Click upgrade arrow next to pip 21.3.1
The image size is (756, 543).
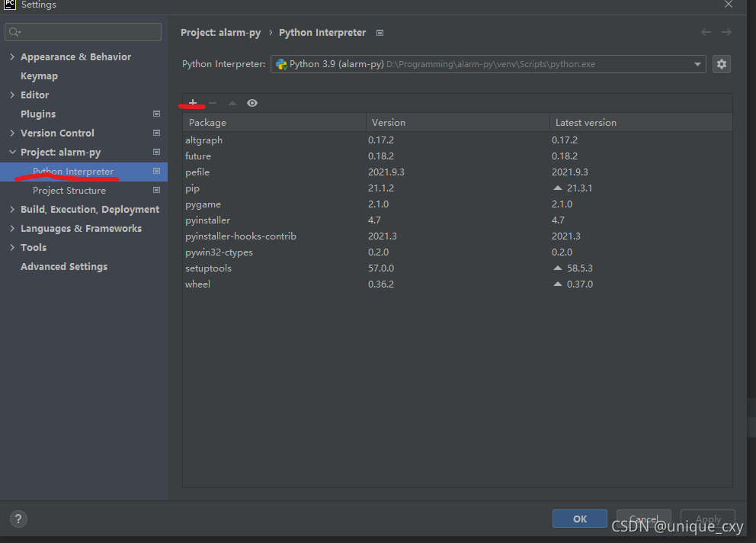click(x=558, y=188)
